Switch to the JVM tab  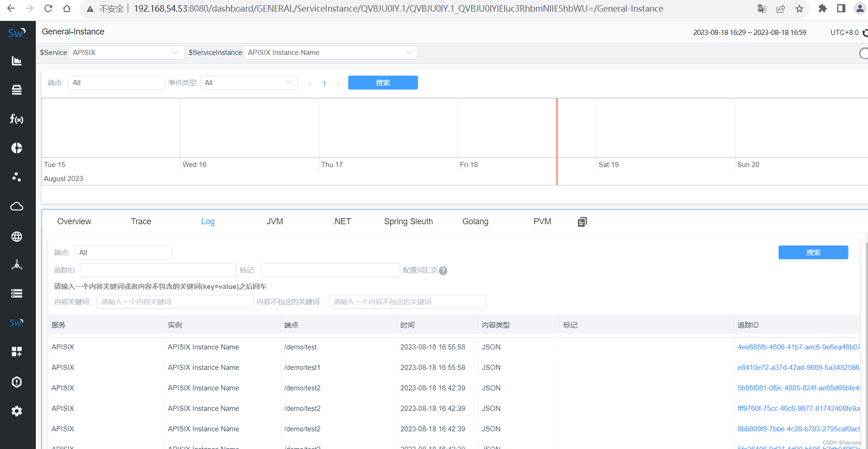[275, 221]
